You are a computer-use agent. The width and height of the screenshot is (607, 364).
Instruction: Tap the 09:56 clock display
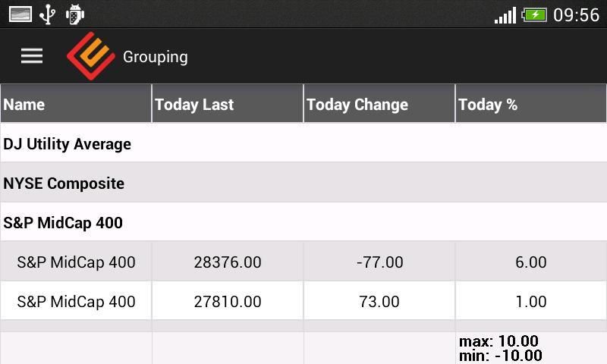[x=576, y=14]
